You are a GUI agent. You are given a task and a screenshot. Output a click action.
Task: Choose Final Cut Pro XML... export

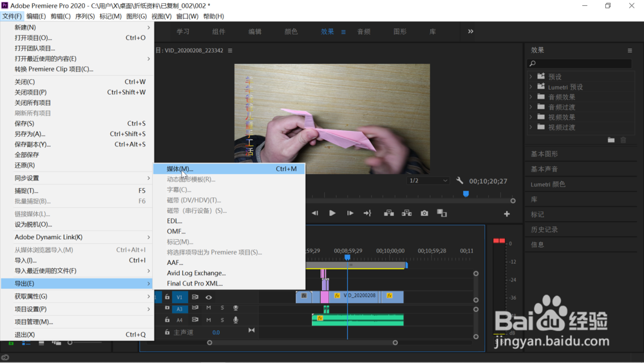tap(229, 283)
